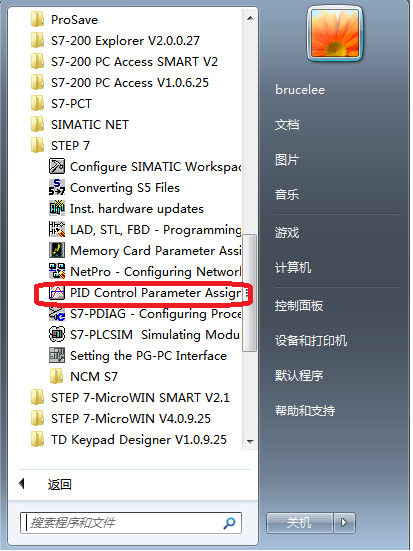
Task: Open 设备和打印机
Action: tap(311, 341)
